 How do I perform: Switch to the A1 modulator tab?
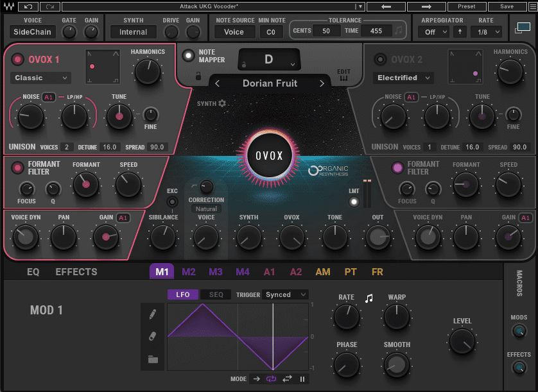click(270, 271)
